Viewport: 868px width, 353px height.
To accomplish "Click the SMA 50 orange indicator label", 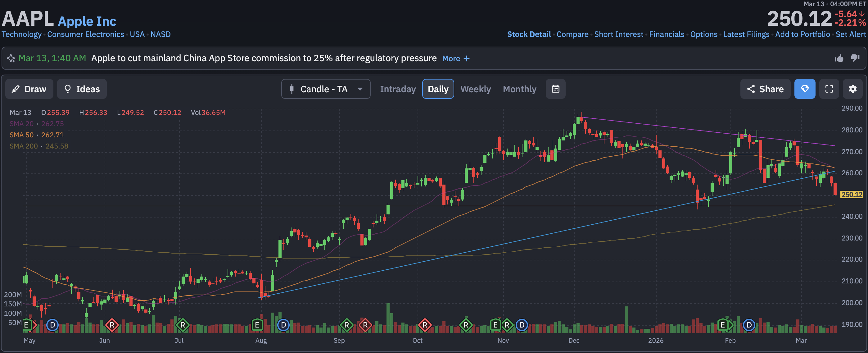I will [21, 135].
